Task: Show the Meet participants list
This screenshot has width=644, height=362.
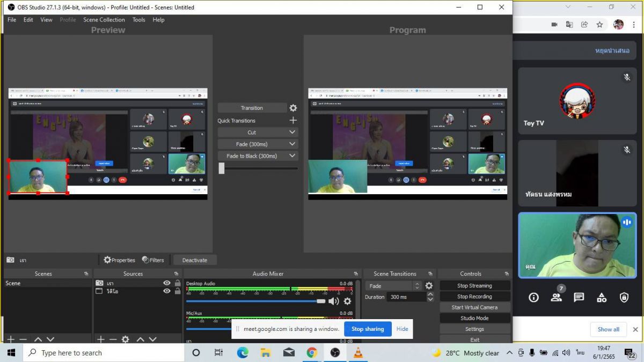Action: pyautogui.click(x=556, y=297)
